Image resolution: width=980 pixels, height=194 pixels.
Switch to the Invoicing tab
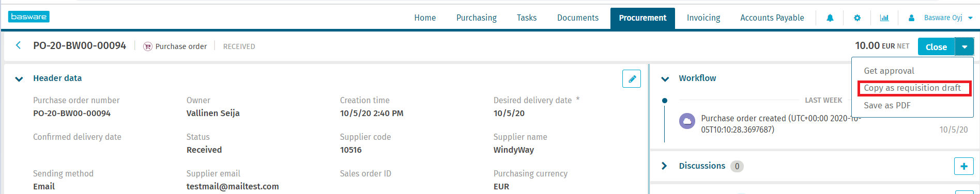point(703,18)
